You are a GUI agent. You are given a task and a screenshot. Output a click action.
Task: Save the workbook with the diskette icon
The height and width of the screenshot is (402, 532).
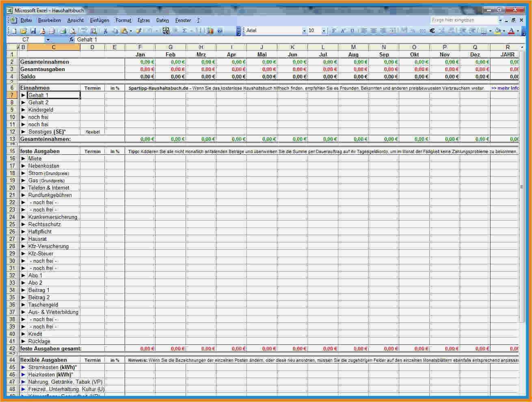click(32, 30)
